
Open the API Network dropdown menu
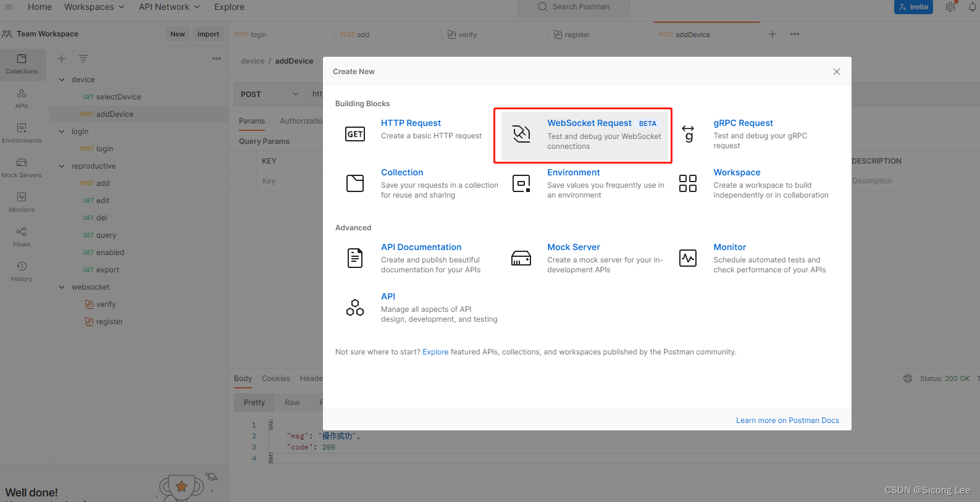(x=170, y=7)
